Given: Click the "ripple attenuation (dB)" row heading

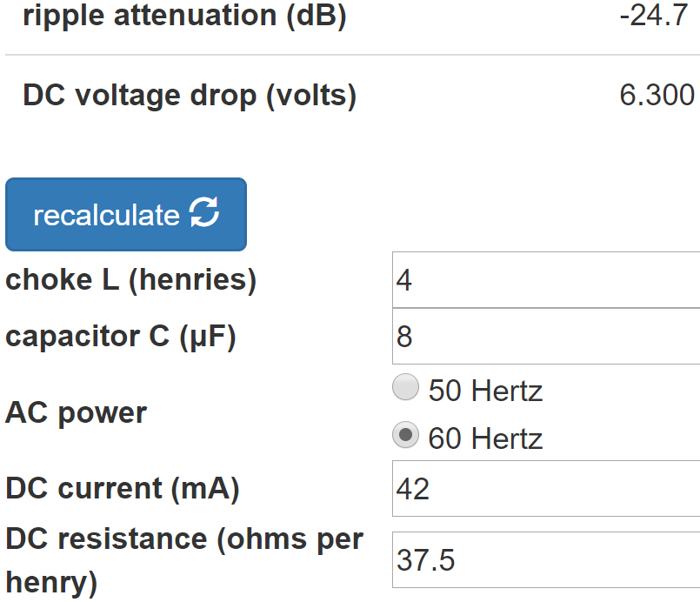Looking at the screenshot, I should (184, 16).
